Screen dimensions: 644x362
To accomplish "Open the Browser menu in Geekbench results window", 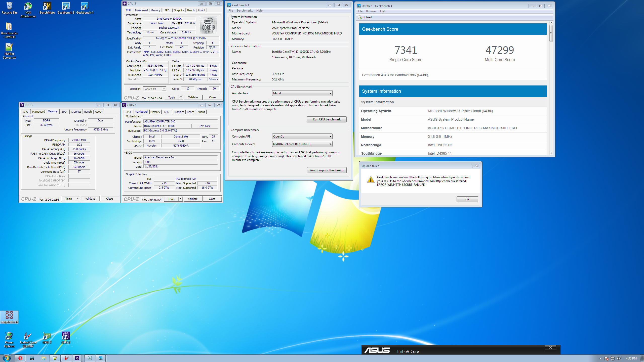I will [x=371, y=11].
